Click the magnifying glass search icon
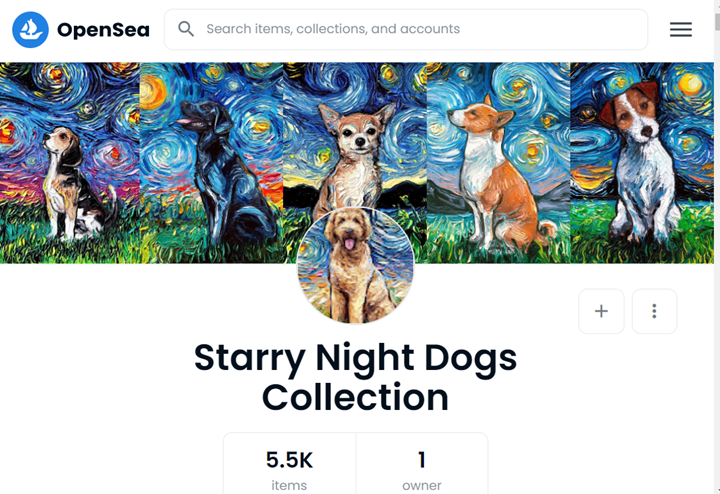Screen dimensions: 720x494 [186, 29]
